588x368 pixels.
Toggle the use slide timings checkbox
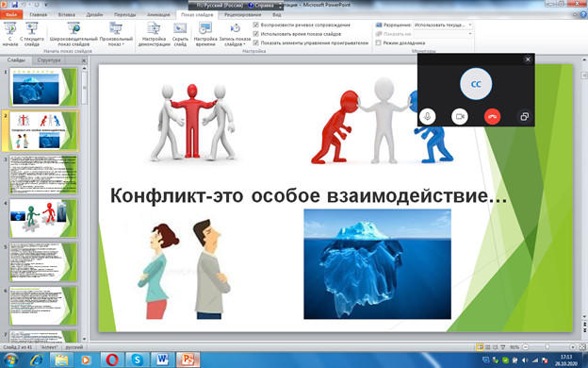(x=256, y=34)
